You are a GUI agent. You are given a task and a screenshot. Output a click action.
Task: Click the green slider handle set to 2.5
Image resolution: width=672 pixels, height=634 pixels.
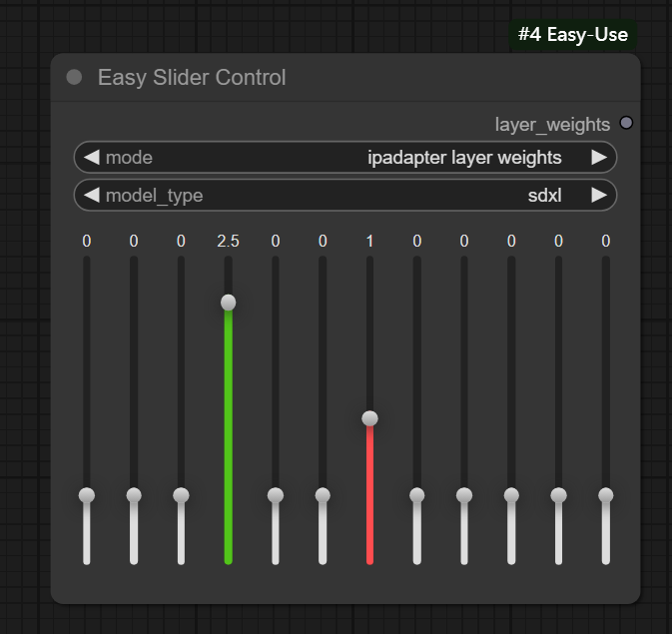point(229,302)
